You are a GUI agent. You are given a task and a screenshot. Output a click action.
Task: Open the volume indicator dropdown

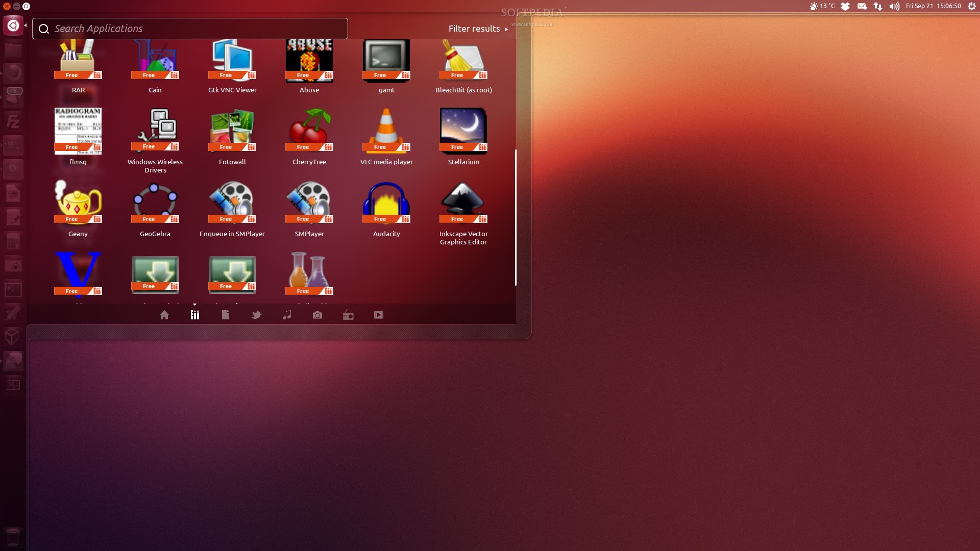[x=893, y=6]
